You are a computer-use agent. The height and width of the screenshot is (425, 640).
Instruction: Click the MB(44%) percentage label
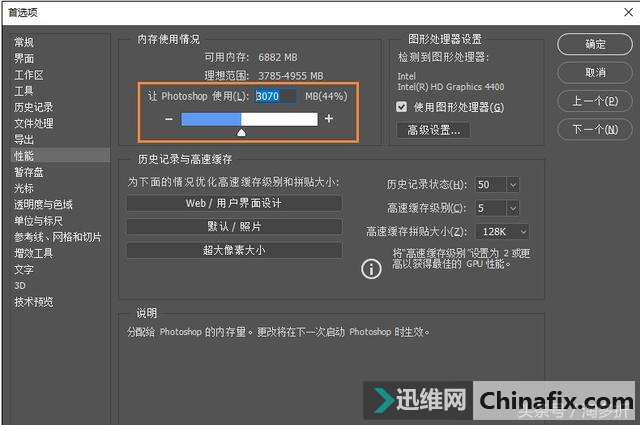[326, 96]
